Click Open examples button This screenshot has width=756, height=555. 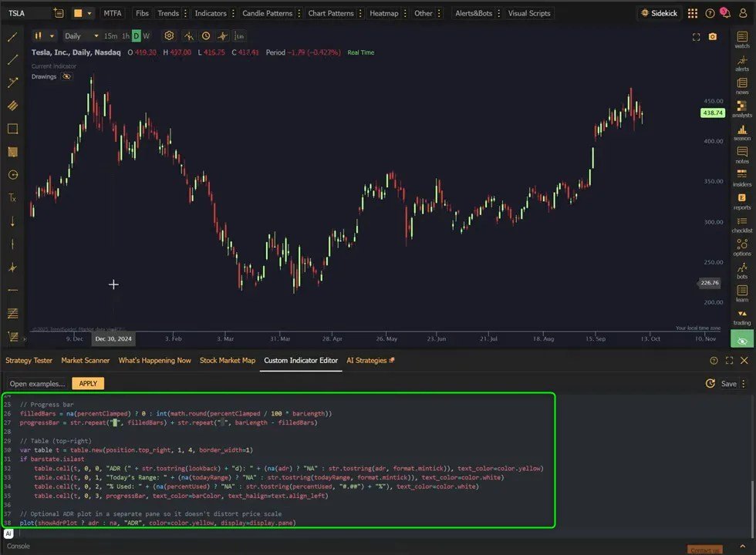point(37,384)
